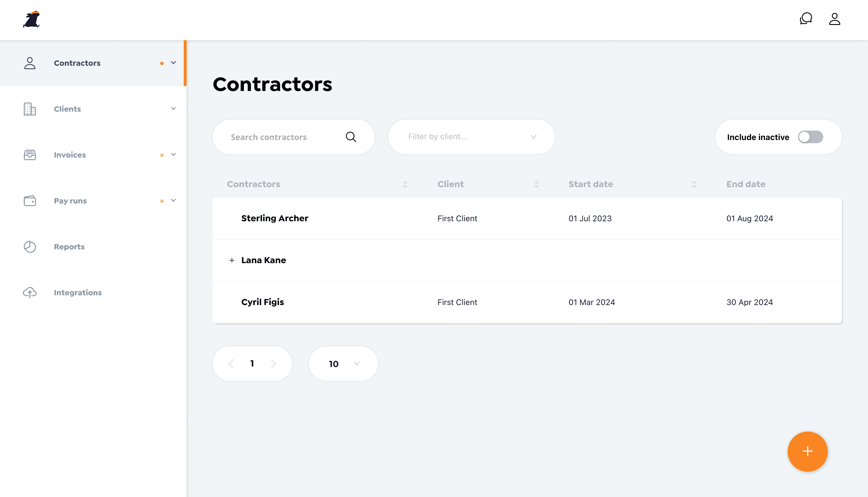Viewport: 868px width, 497px height.
Task: Open the user profile icon
Action: 834,19
